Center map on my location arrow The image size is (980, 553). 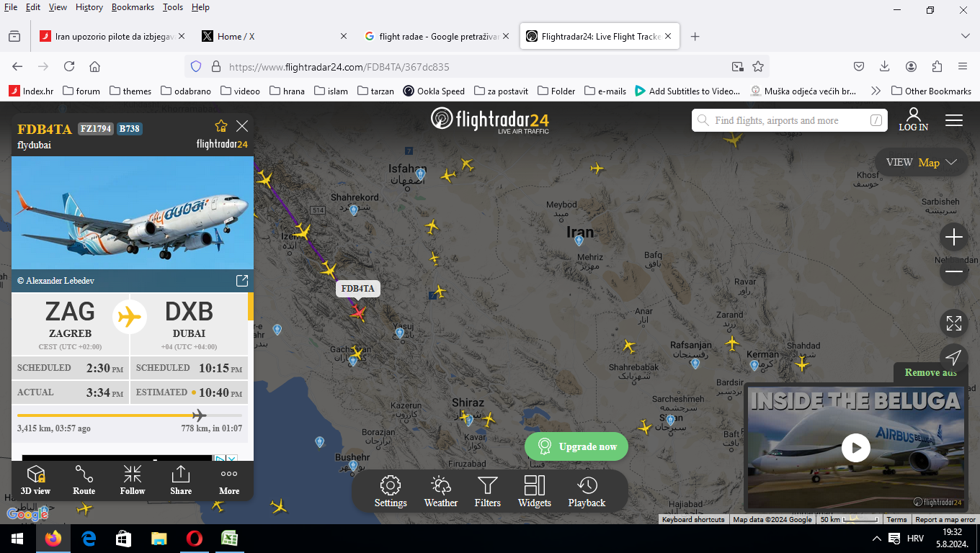click(x=954, y=358)
